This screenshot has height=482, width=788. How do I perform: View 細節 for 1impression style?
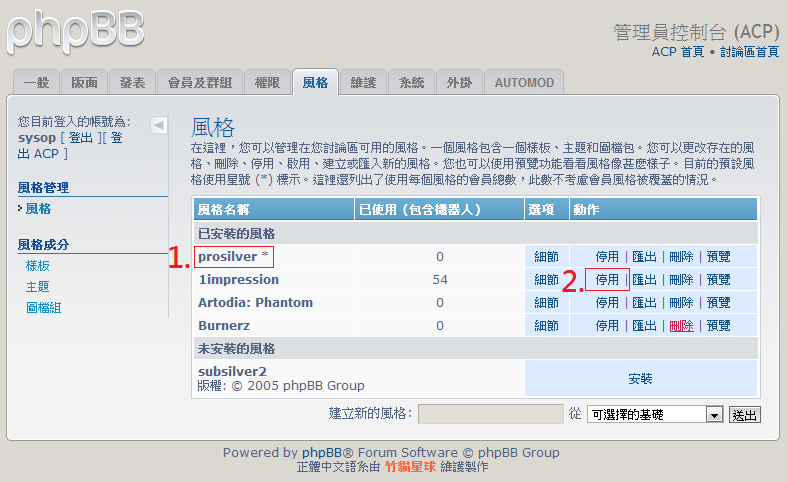[x=547, y=280]
